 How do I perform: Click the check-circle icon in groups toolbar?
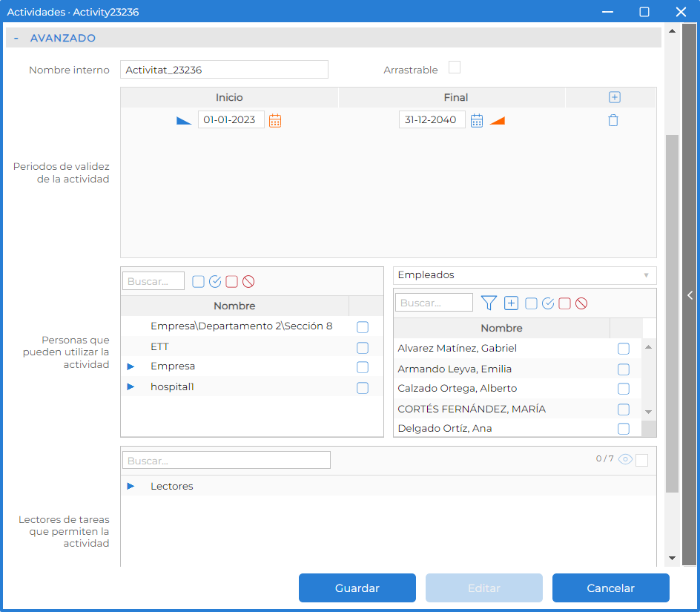[x=215, y=281]
